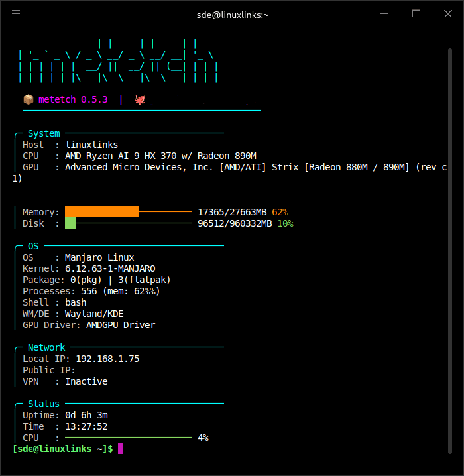
Task: Click the Network section header
Action: tap(46, 347)
